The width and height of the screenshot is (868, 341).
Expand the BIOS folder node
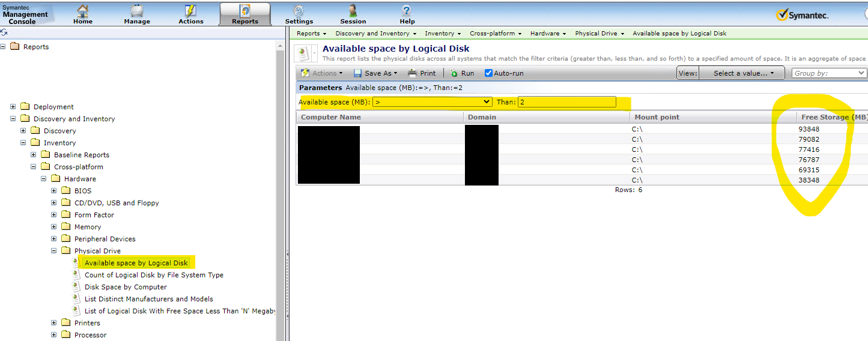(54, 191)
